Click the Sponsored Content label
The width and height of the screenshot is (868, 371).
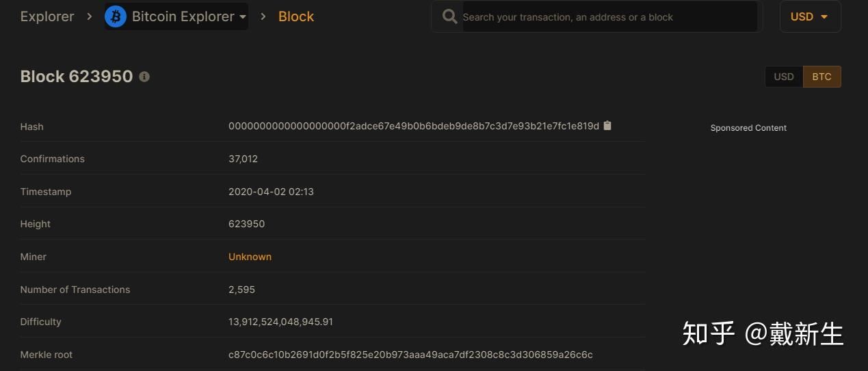748,128
